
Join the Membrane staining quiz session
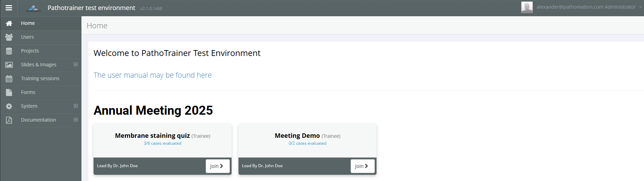coord(217,166)
